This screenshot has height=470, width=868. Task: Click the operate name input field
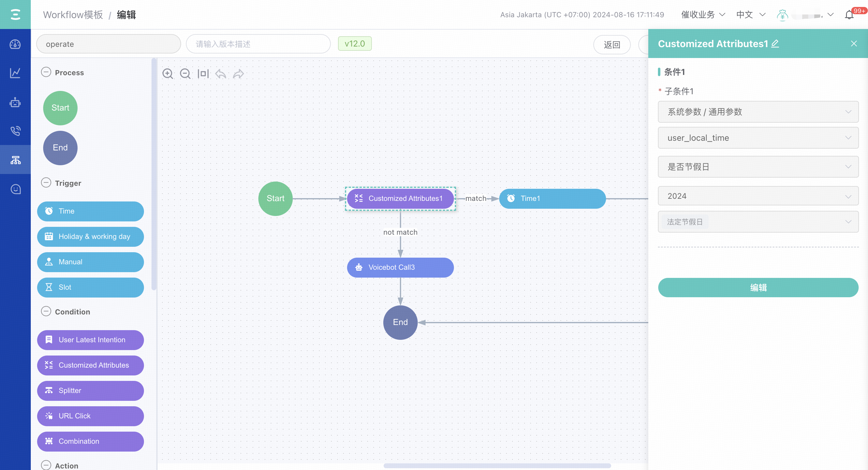[109, 44]
